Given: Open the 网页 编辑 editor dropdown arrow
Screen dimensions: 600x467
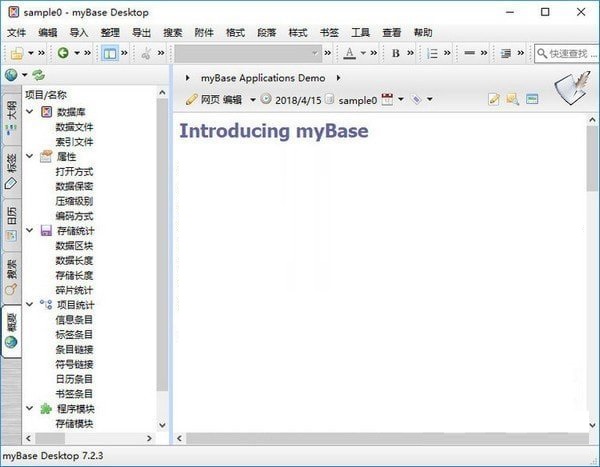Looking at the screenshot, I should (x=253, y=100).
